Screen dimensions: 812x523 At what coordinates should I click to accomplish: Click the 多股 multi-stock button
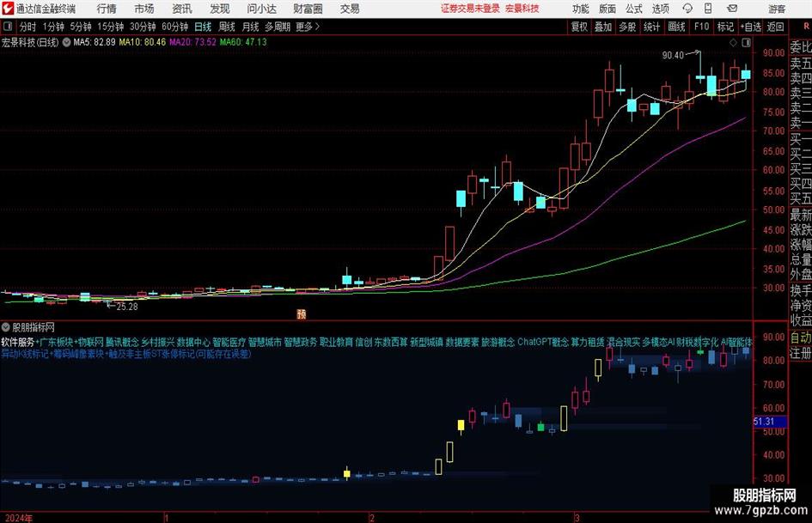pos(627,27)
